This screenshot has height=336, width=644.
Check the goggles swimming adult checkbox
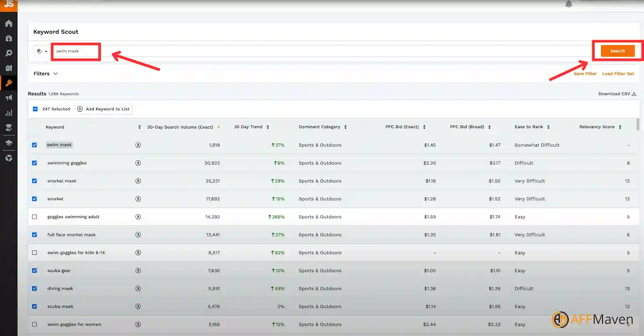pos(35,217)
